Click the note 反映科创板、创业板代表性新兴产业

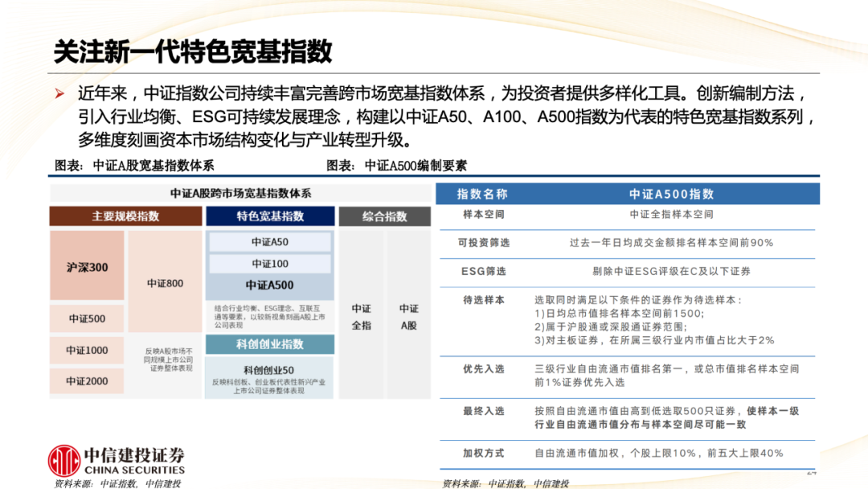coord(269,387)
